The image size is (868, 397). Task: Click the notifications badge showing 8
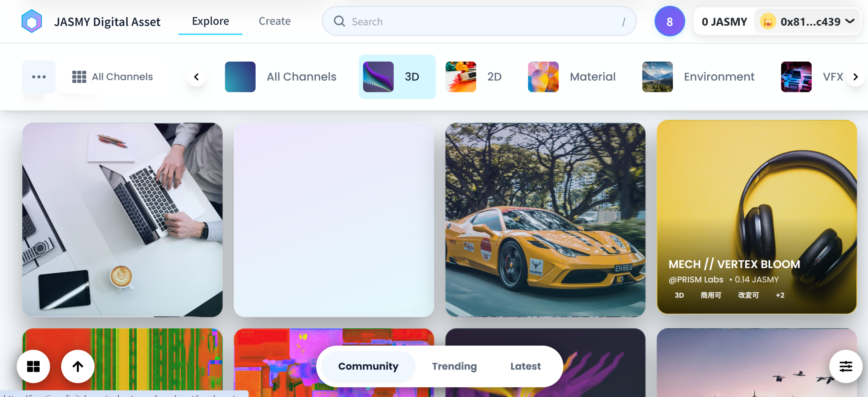click(x=669, y=21)
